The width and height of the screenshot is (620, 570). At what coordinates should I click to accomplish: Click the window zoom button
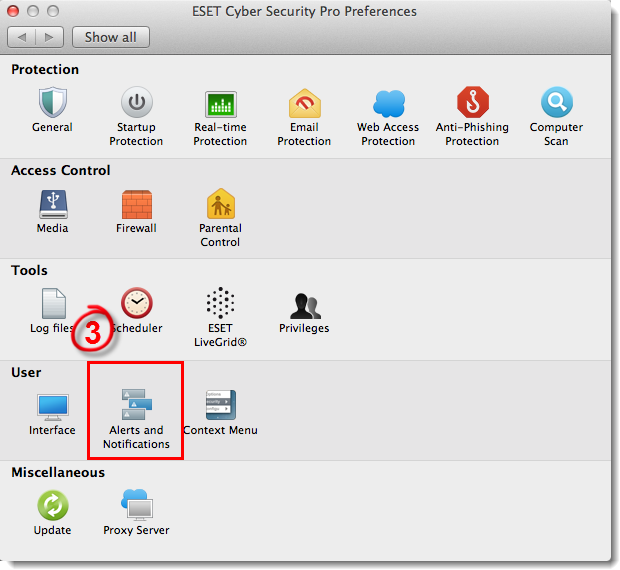click(x=53, y=11)
